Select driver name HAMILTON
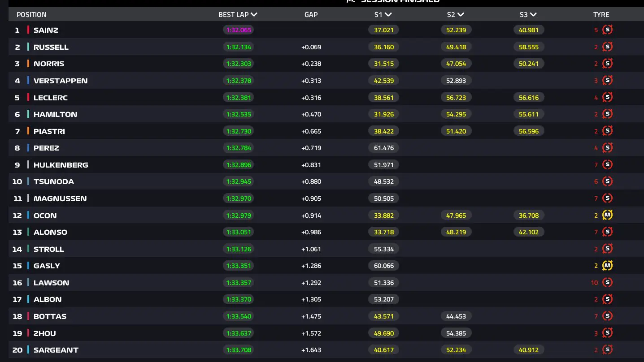This screenshot has height=362, width=644. pos(55,114)
